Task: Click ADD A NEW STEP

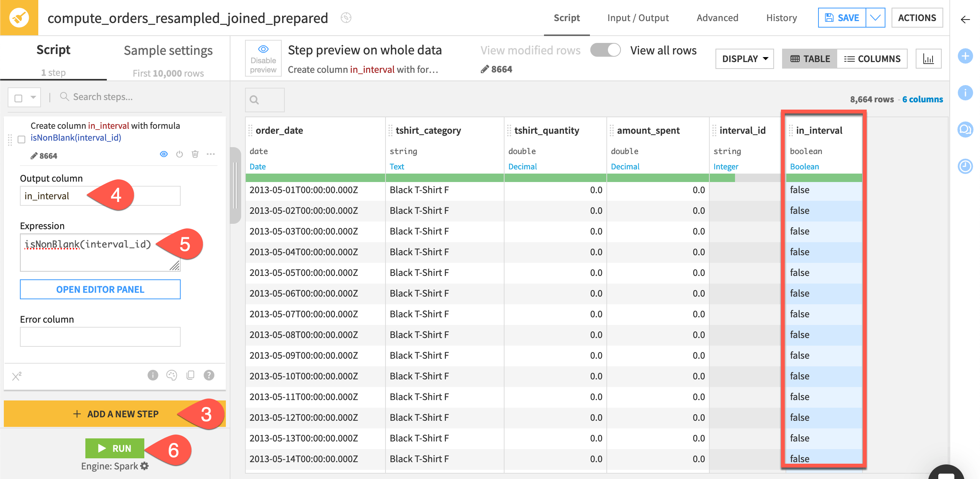Action: (x=115, y=414)
